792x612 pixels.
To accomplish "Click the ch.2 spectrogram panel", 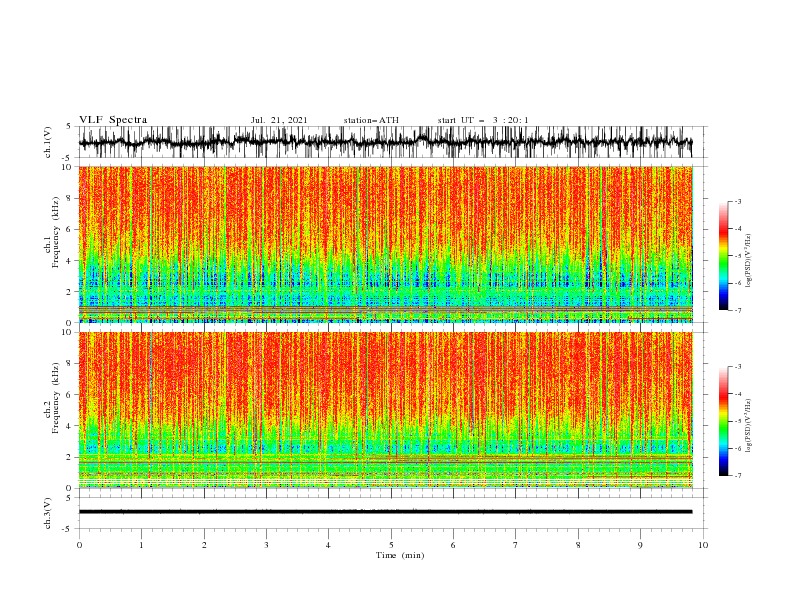I will click(386, 410).
